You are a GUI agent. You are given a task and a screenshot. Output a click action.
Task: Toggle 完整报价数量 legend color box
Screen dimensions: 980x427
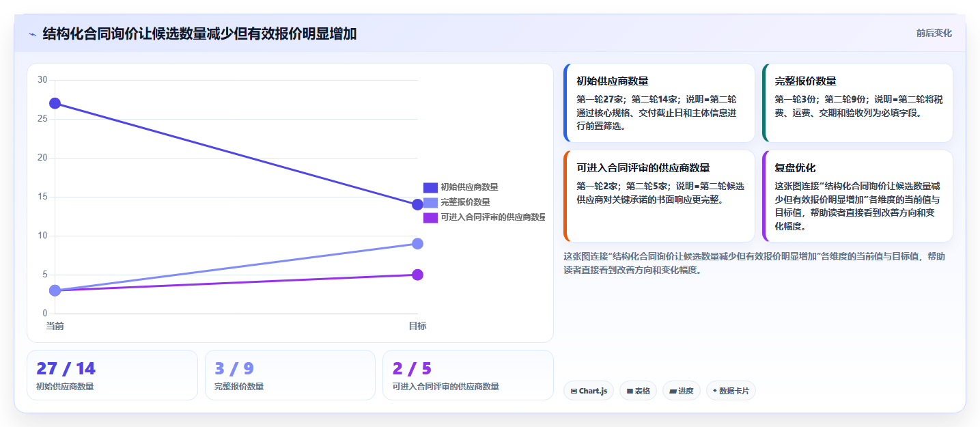pyautogui.click(x=430, y=202)
